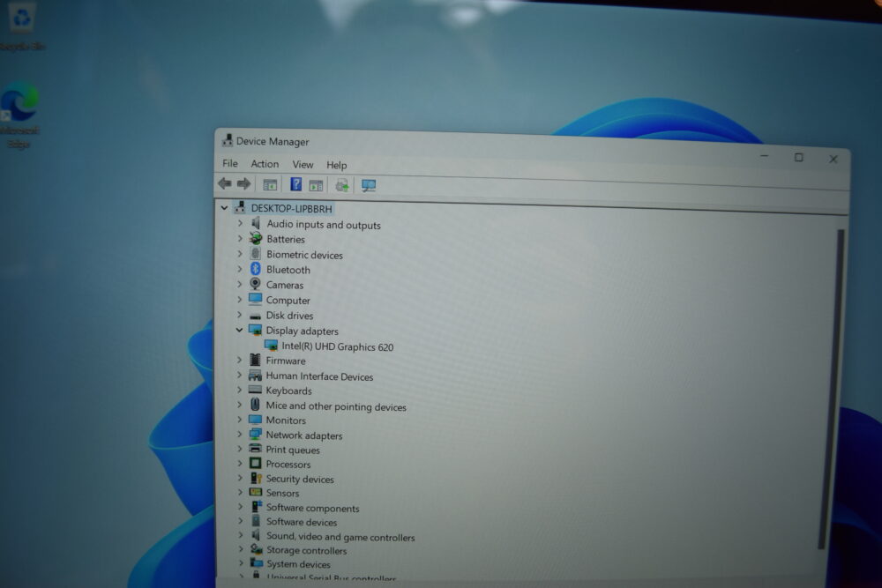
Task: Click the Scan for hardware changes icon
Action: tap(369, 185)
